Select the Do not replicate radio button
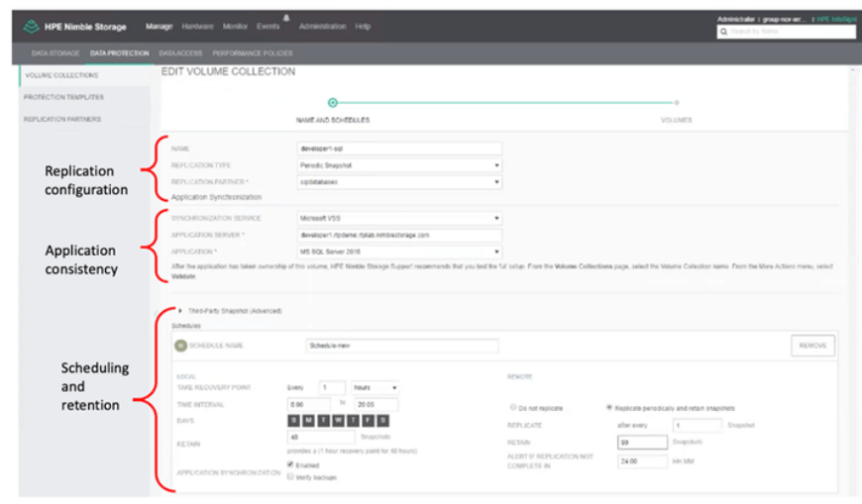The width and height of the screenshot is (862, 504). (512, 407)
